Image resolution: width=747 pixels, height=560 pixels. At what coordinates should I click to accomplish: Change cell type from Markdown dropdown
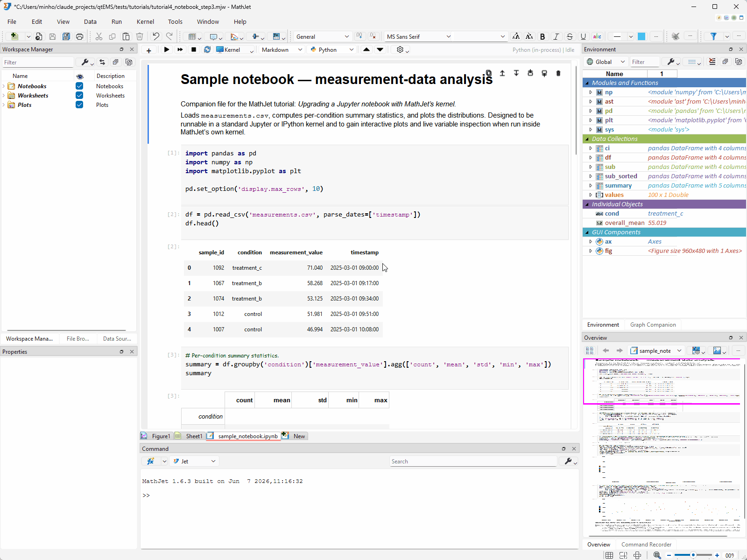282,49
